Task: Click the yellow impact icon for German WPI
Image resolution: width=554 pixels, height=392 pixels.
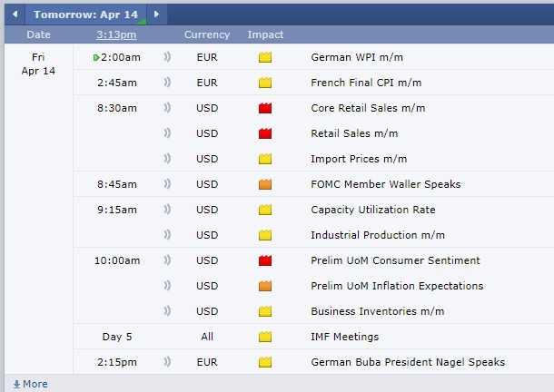Action: click(265, 57)
